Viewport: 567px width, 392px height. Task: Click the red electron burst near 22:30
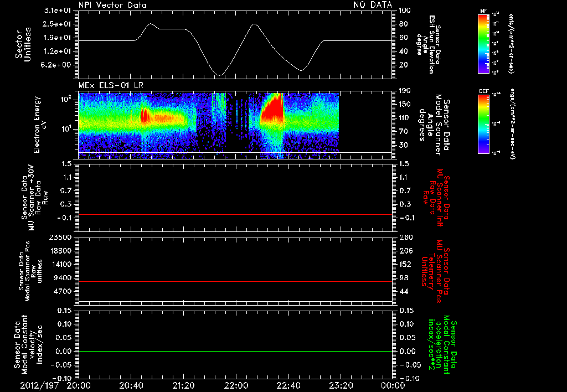pyautogui.click(x=274, y=108)
